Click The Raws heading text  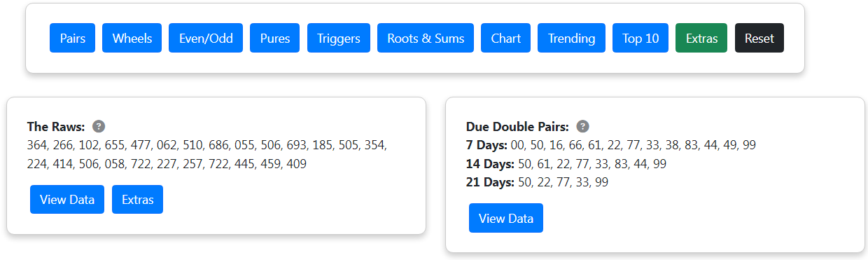(x=56, y=127)
